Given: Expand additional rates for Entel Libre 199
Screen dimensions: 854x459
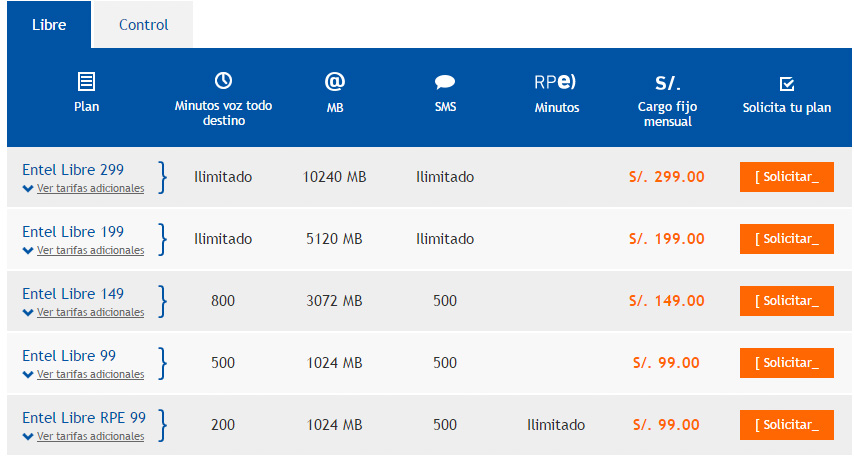Looking at the screenshot, I should (x=83, y=250).
